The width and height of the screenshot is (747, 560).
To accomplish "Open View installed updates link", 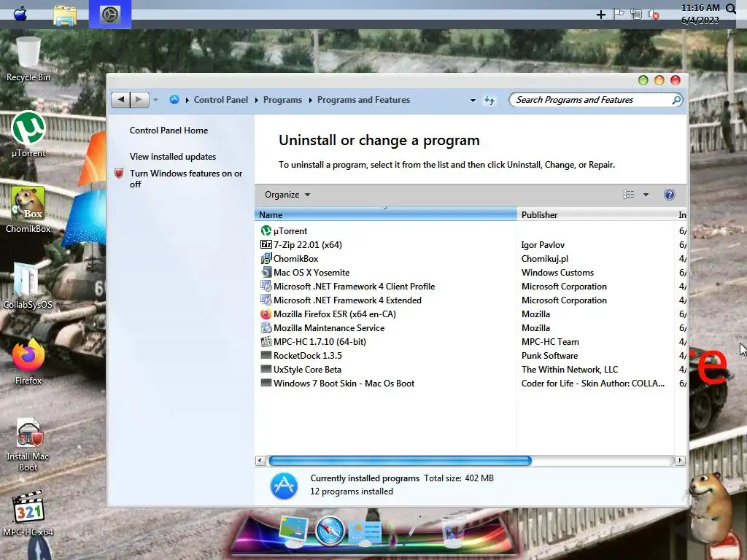I will click(x=172, y=157).
